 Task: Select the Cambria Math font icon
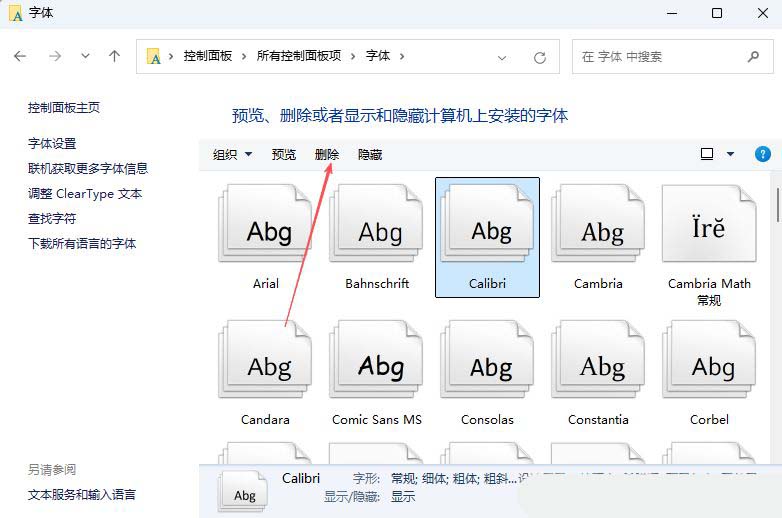[709, 223]
